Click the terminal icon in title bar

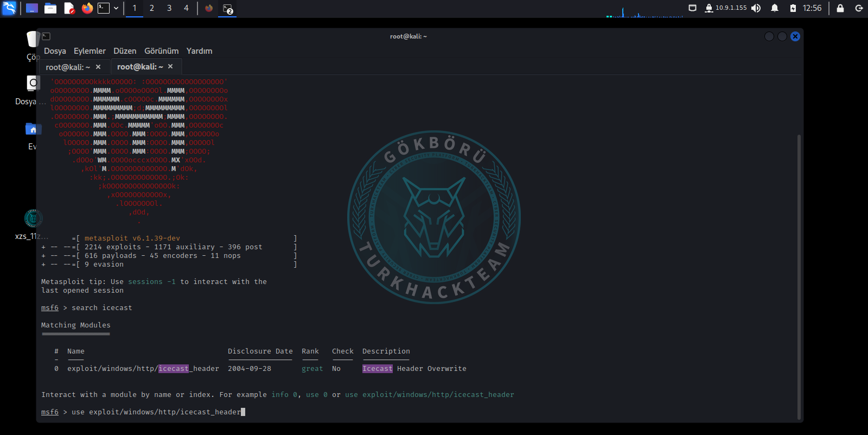point(46,36)
